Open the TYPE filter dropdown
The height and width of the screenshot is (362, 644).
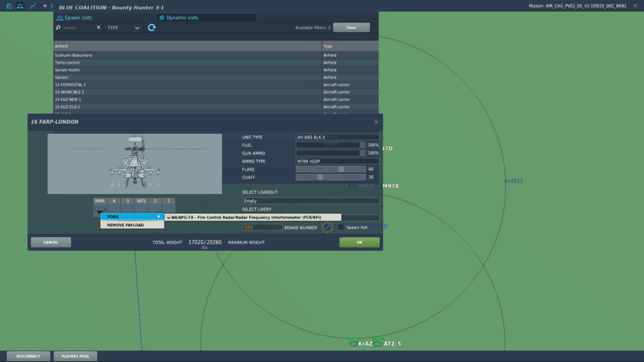coord(123,28)
